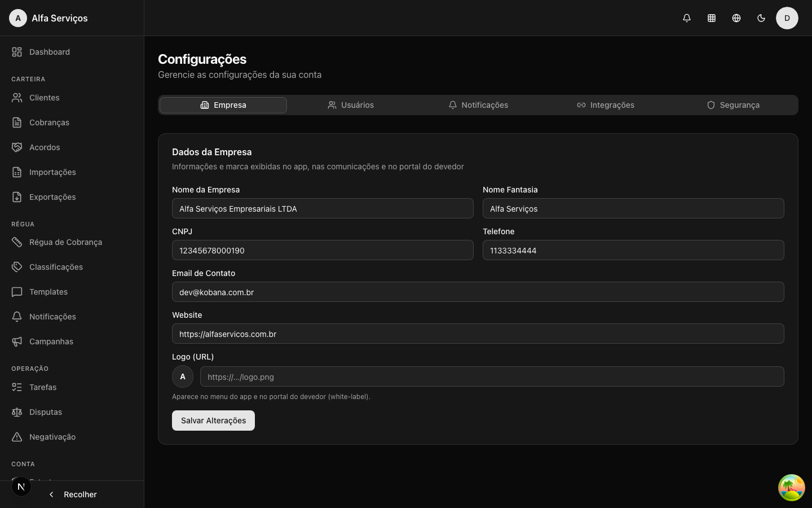Focus the Nome da Empresa field
The height and width of the screenshot is (508, 812).
pyautogui.click(x=323, y=208)
